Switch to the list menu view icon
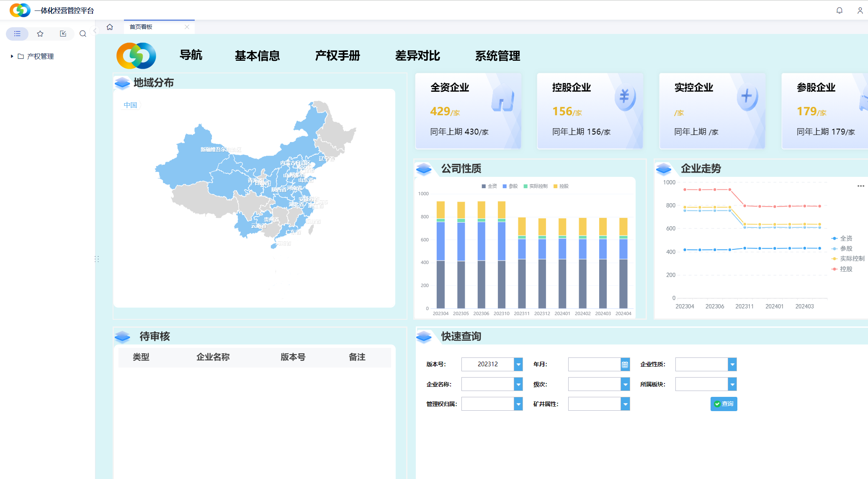The width and height of the screenshot is (868, 479). (17, 34)
